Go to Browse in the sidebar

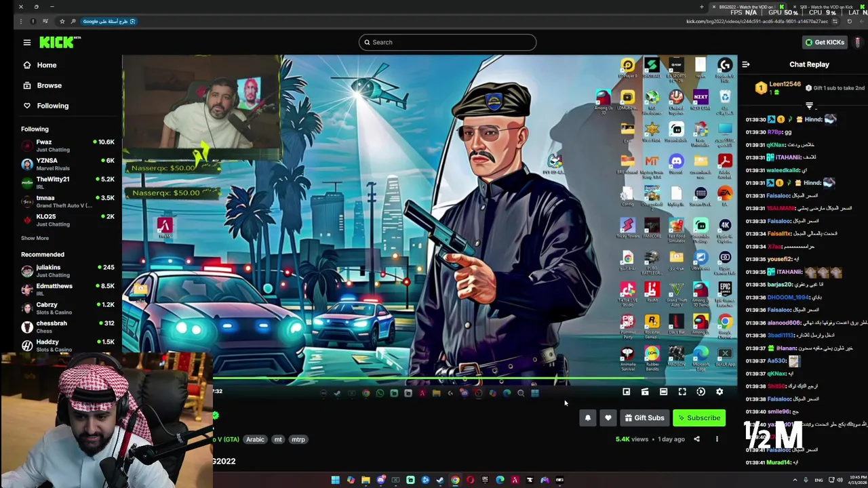pyautogui.click(x=49, y=85)
